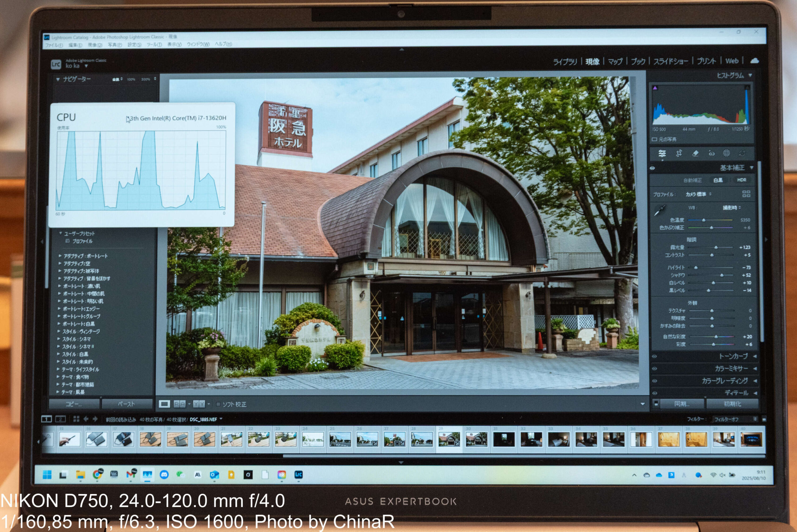Show second window display 2 button

[x=60, y=419]
